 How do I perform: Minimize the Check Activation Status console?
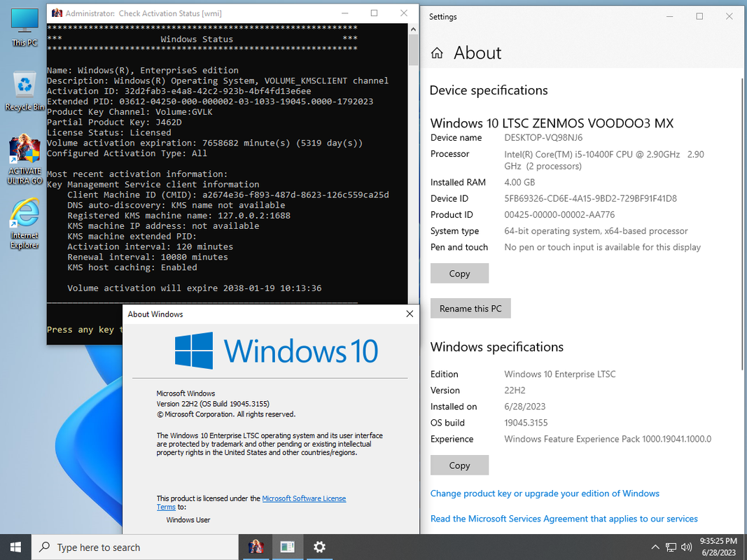pos(345,13)
